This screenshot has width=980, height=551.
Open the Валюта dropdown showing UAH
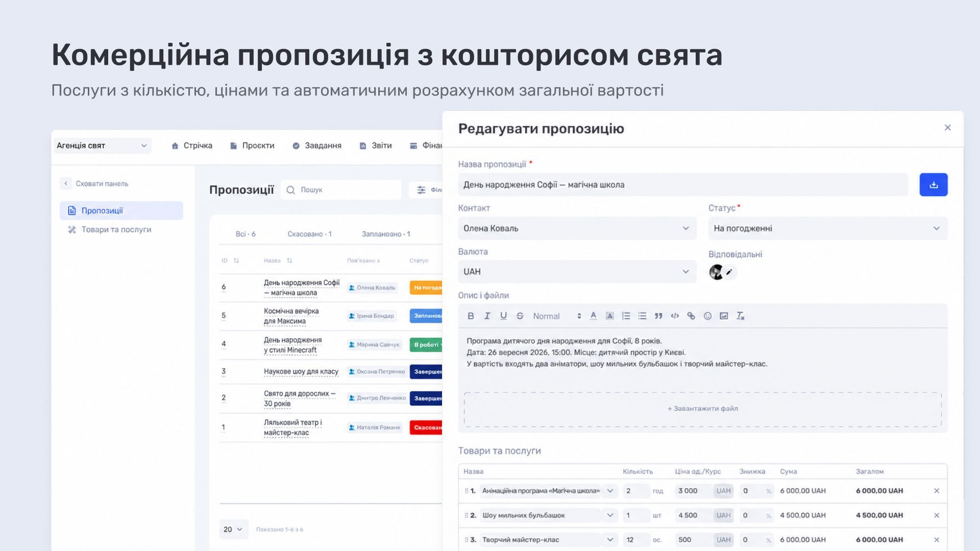click(x=577, y=272)
